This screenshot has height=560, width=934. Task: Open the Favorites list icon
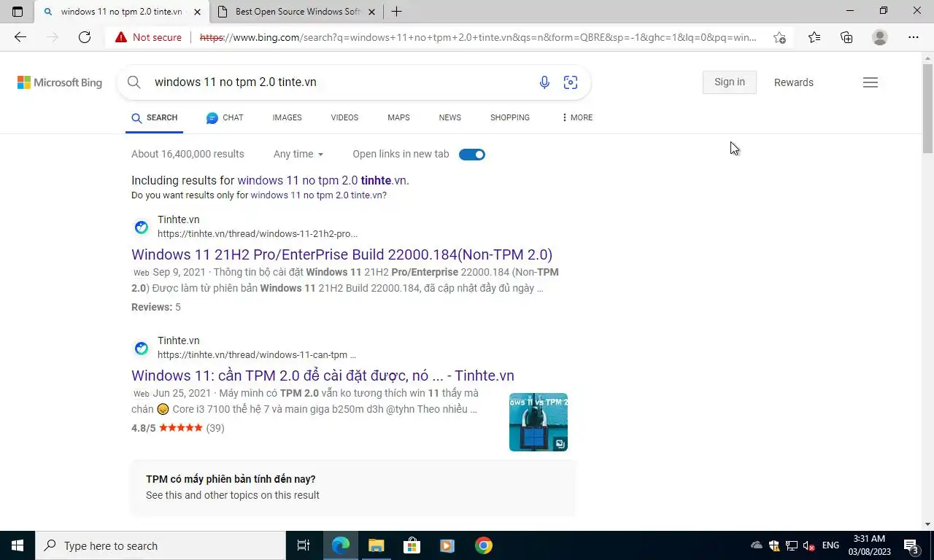click(814, 37)
